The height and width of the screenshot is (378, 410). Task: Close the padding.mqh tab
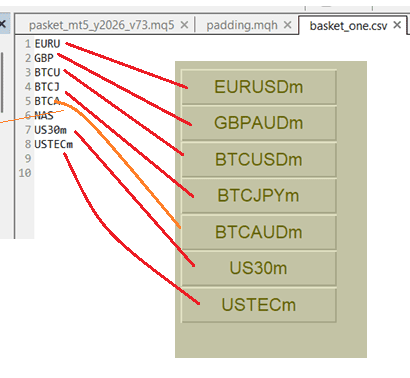pos(287,25)
